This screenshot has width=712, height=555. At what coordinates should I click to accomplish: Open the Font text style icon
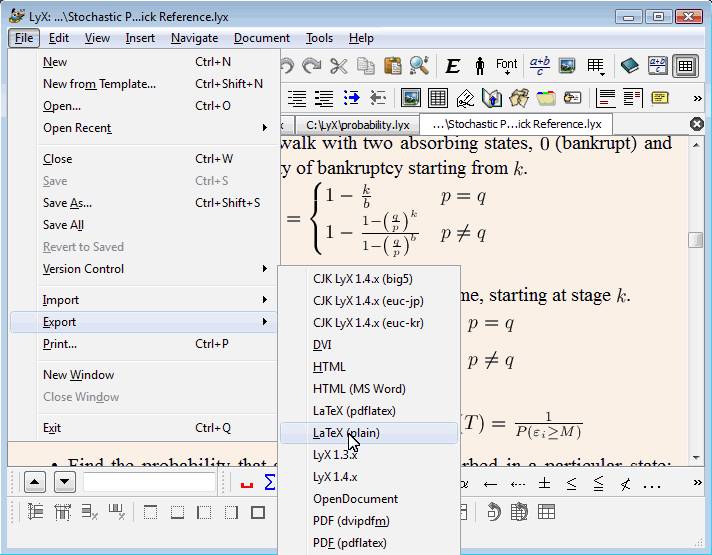pyautogui.click(x=506, y=66)
